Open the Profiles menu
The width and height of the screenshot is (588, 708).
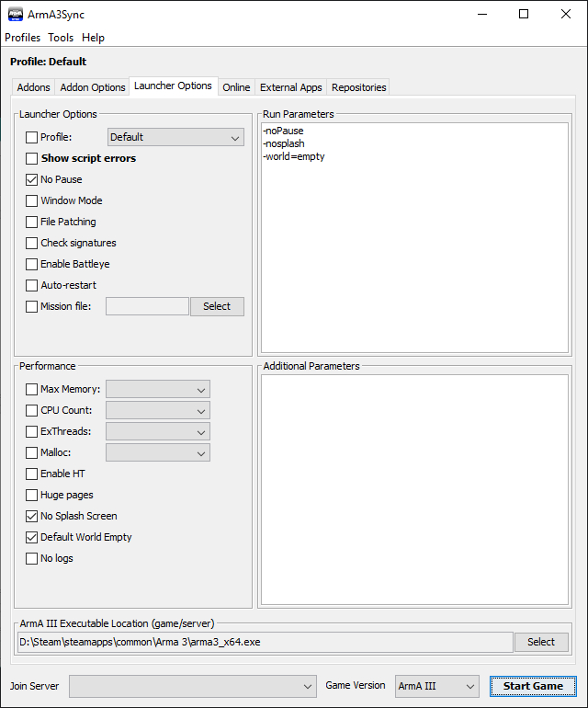23,38
